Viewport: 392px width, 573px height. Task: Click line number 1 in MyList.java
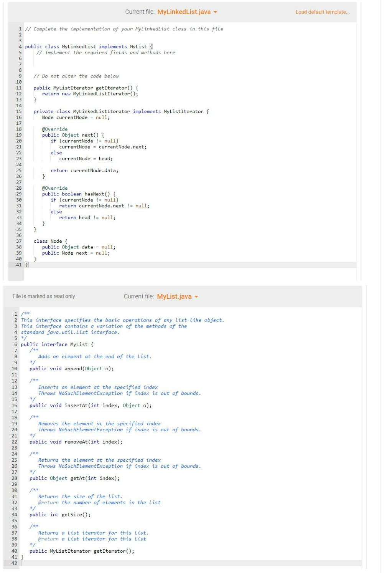tap(15, 314)
